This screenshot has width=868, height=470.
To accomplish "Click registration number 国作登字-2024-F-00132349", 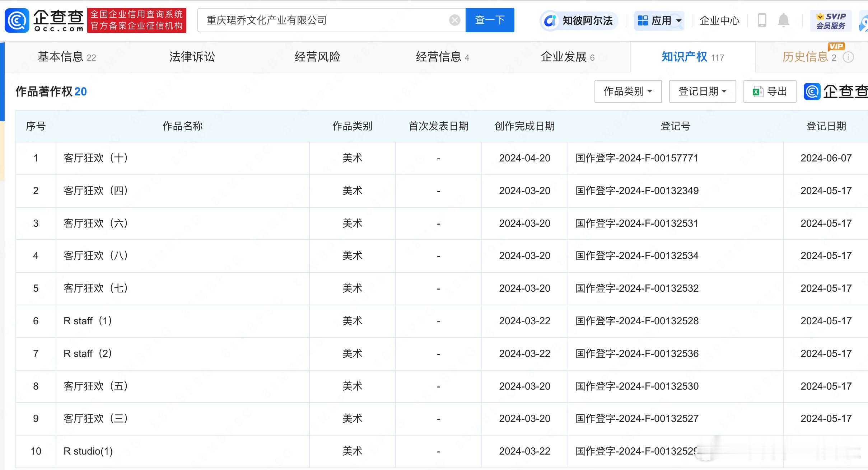I will point(637,191).
